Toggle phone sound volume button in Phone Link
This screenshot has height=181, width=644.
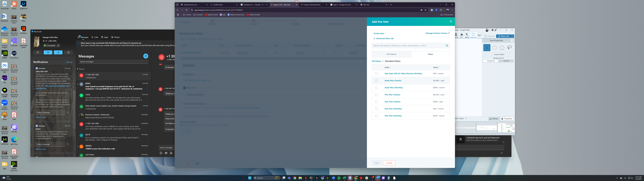[48, 53]
